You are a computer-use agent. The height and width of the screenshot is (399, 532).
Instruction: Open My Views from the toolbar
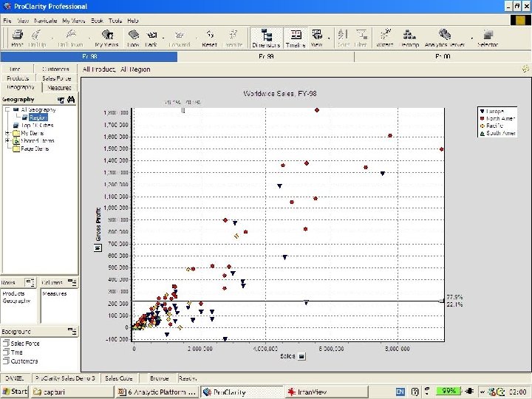click(106, 38)
